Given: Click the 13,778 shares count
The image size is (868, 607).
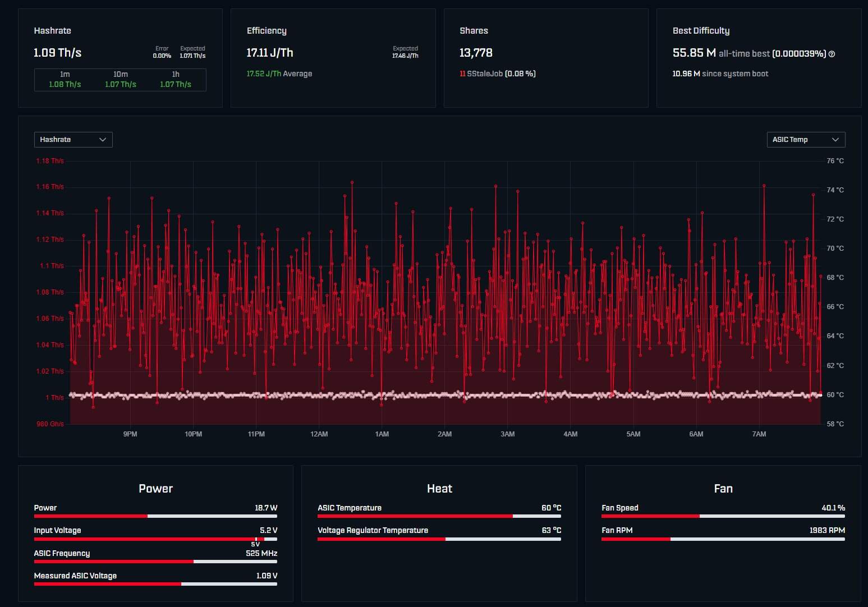Looking at the screenshot, I should tap(476, 53).
